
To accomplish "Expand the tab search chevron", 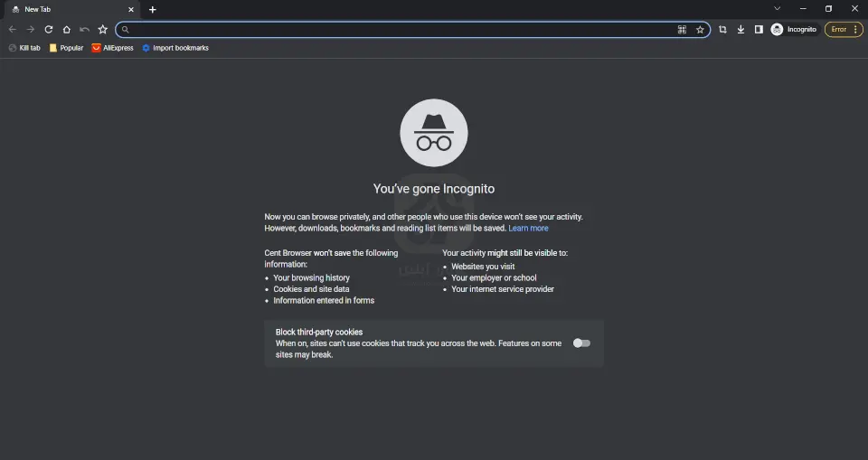I will 777,9.
